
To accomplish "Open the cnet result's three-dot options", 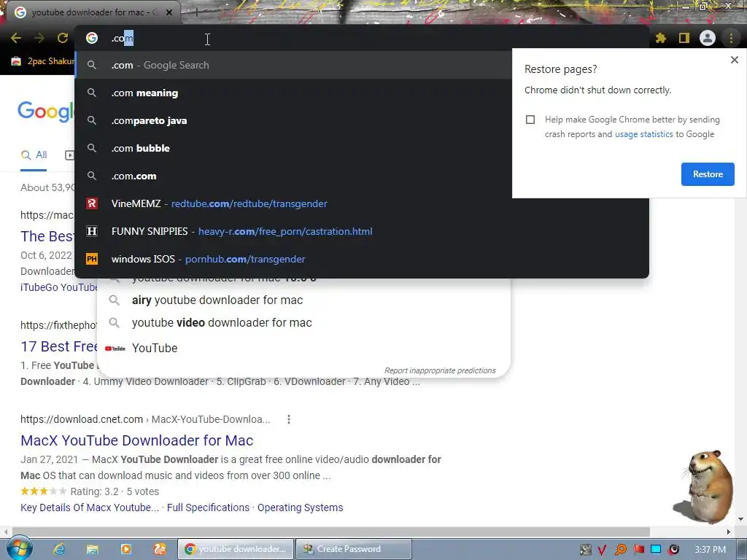I will [289, 419].
